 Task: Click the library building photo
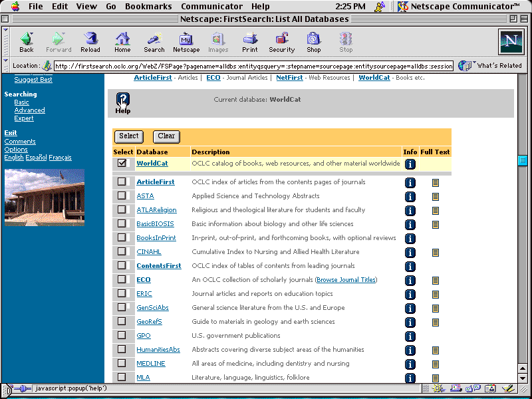(45, 198)
